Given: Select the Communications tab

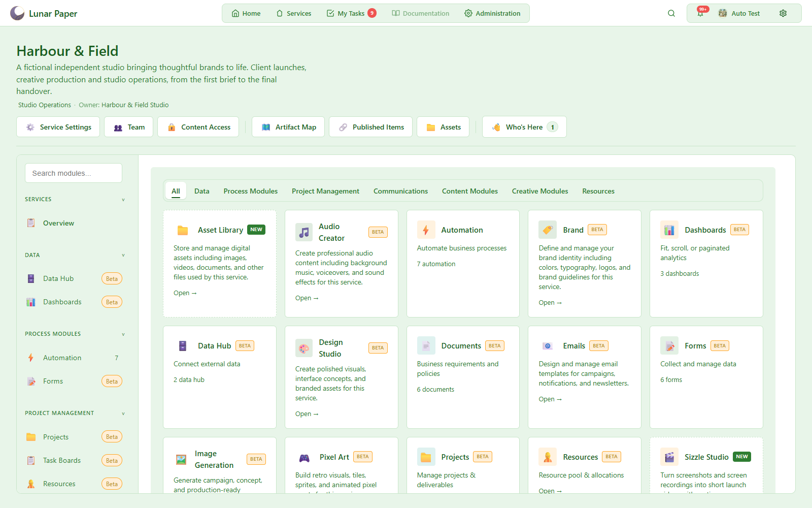Looking at the screenshot, I should tap(400, 191).
